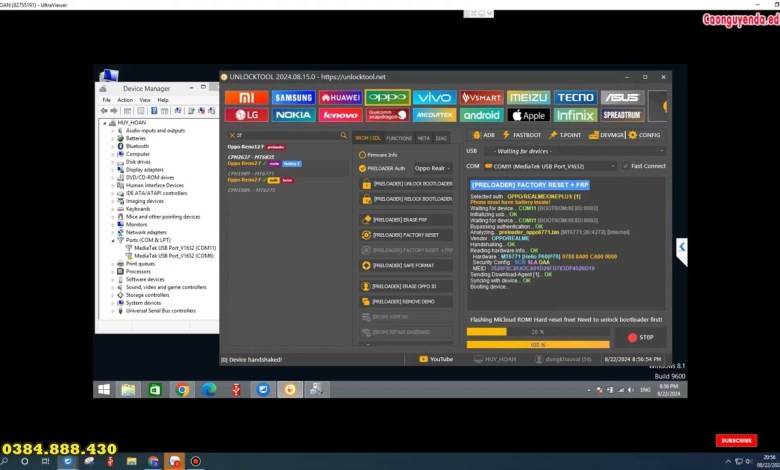Open CONFIG settings

[644, 135]
